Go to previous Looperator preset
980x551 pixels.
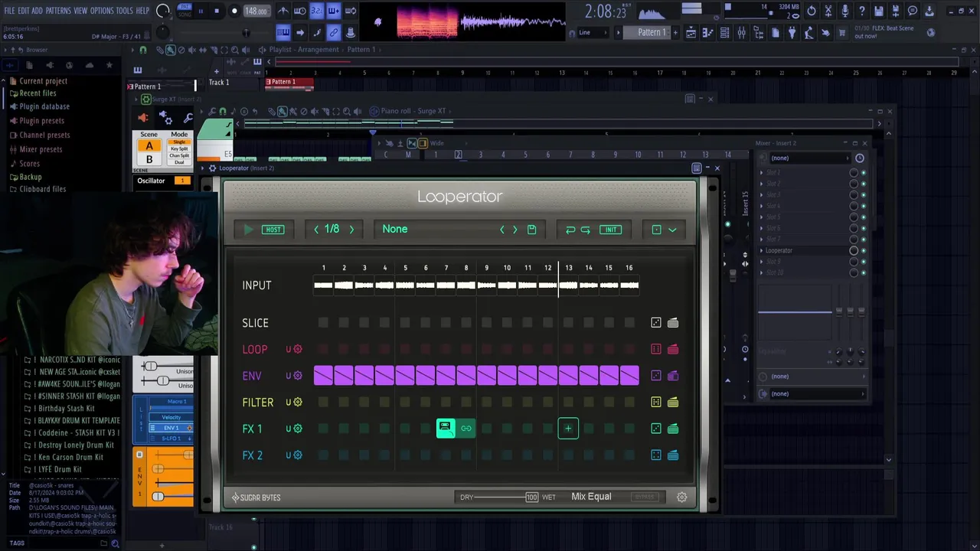(502, 230)
